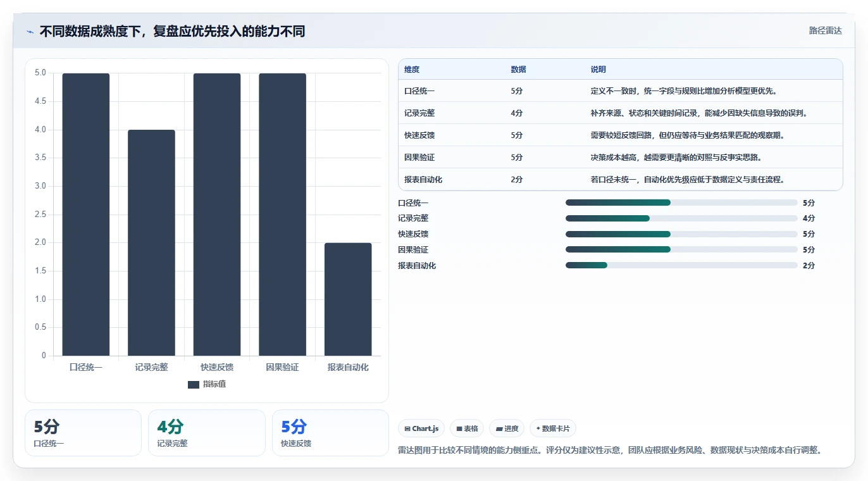This screenshot has height=481, width=868.
Task: Select the 报表自动化 cell in the table's dimension column
Action: (423, 180)
